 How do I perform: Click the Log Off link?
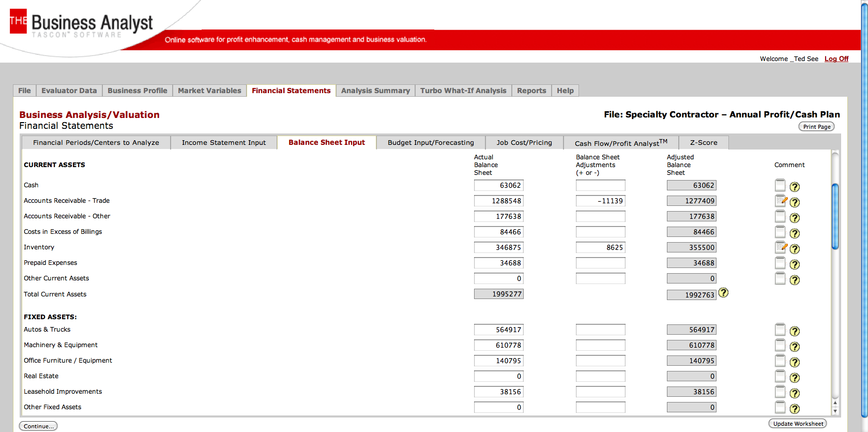pyautogui.click(x=836, y=59)
